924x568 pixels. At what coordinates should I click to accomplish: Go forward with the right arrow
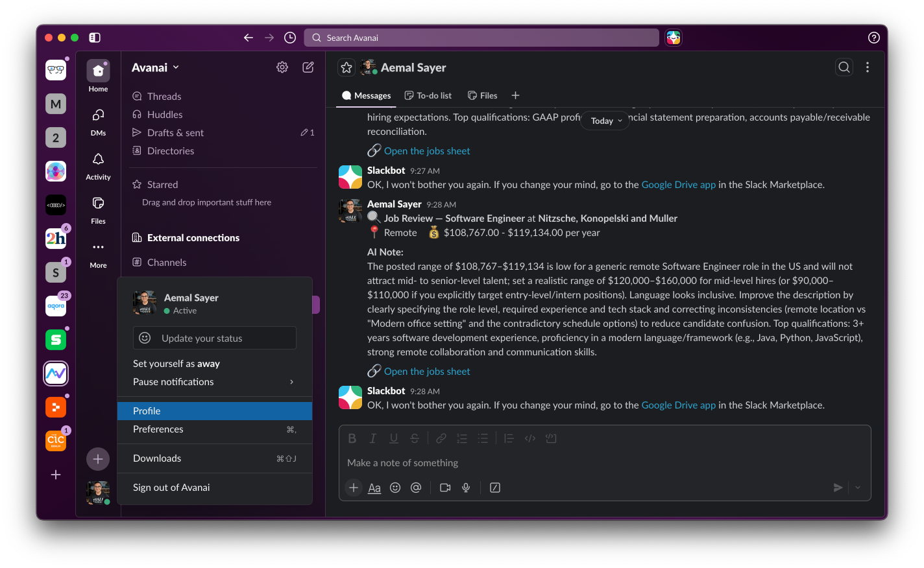(269, 38)
